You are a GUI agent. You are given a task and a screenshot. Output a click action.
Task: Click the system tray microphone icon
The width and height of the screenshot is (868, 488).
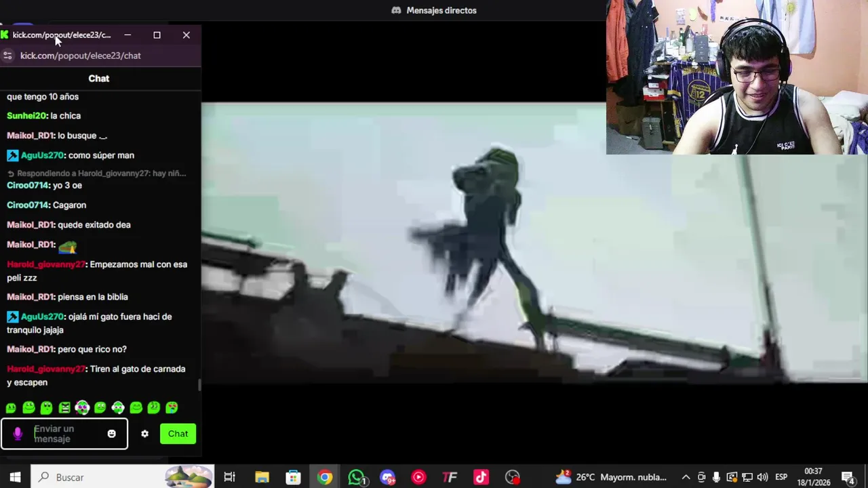point(716,477)
